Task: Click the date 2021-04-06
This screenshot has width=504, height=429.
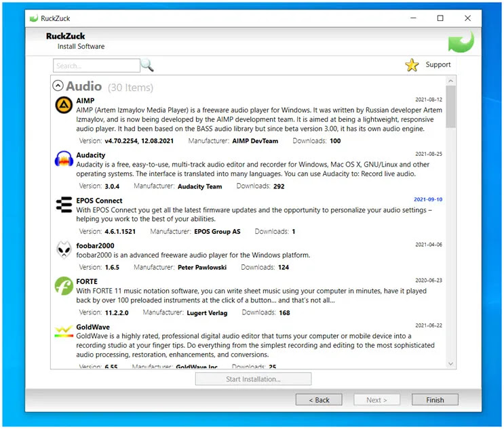Action: tap(429, 245)
